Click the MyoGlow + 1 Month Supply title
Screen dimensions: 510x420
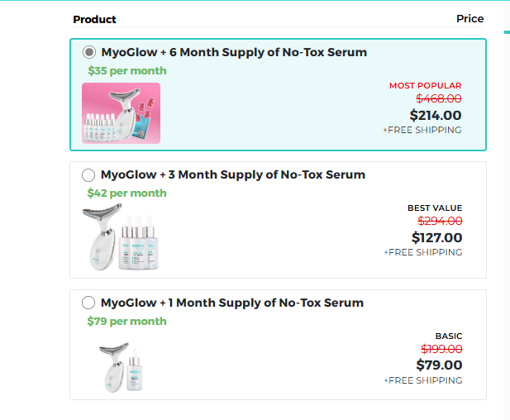232,303
